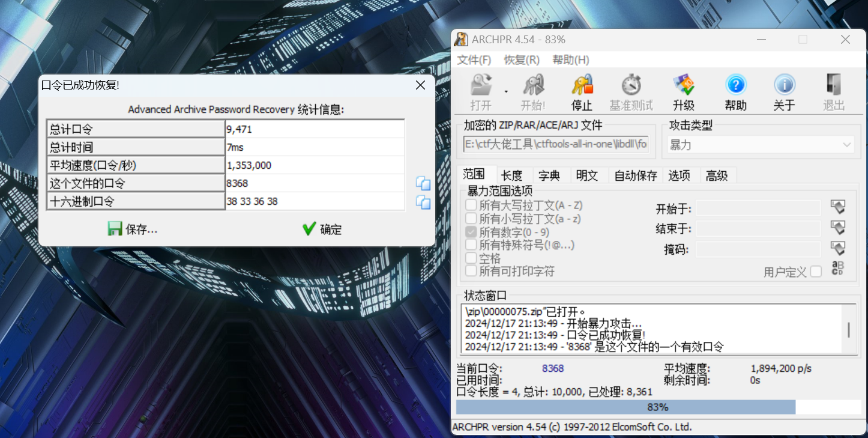Click the 83% progress bar
The image size is (868, 438).
[657, 407]
